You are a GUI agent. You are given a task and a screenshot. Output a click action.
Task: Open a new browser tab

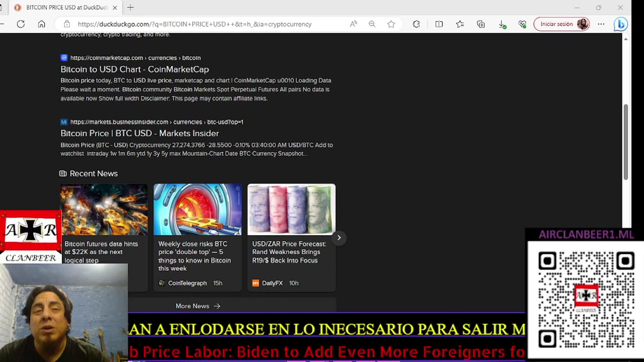(130, 8)
